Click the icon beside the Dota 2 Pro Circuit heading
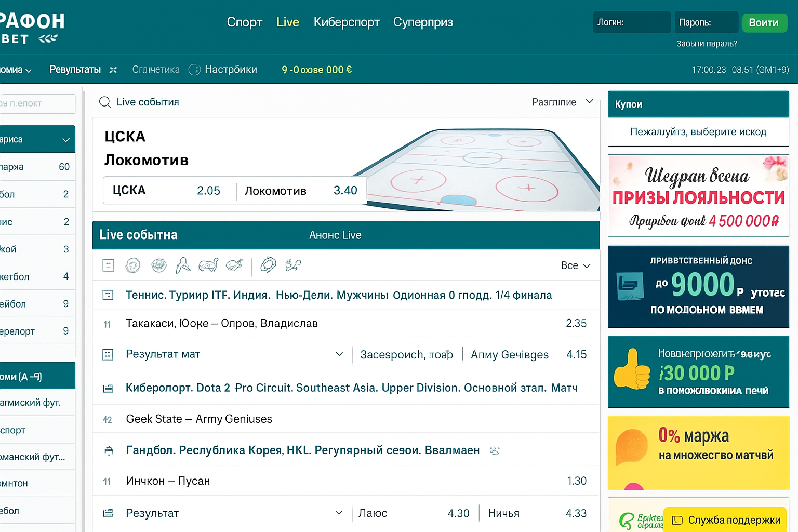The image size is (798, 532). tap(108, 388)
